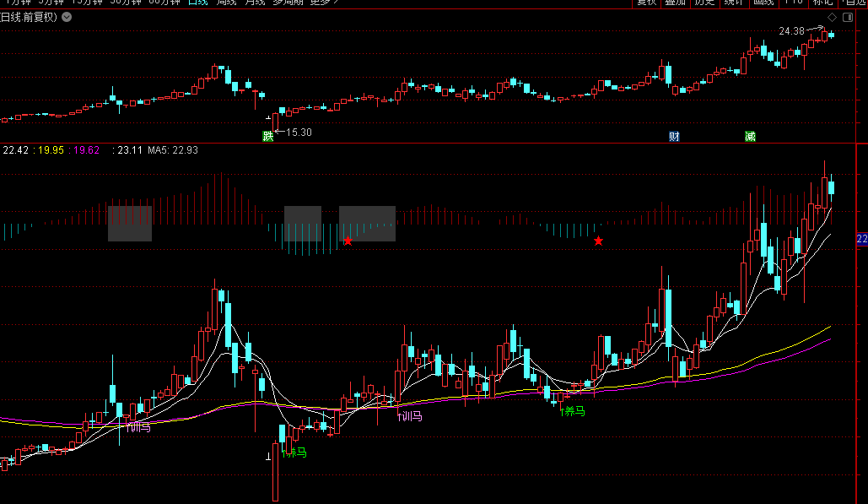The image size is (868, 504).
Task: Select the 多周期 multi-period tab
Action: point(289,3)
